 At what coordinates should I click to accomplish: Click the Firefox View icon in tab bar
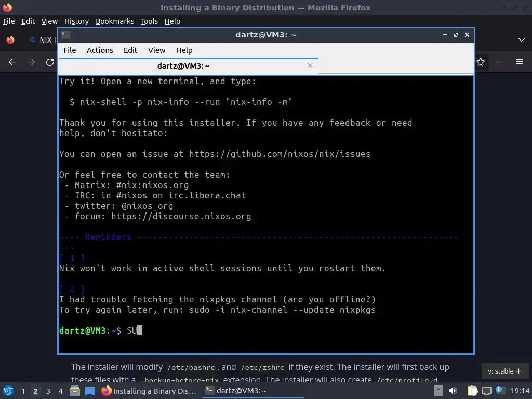coord(10,40)
